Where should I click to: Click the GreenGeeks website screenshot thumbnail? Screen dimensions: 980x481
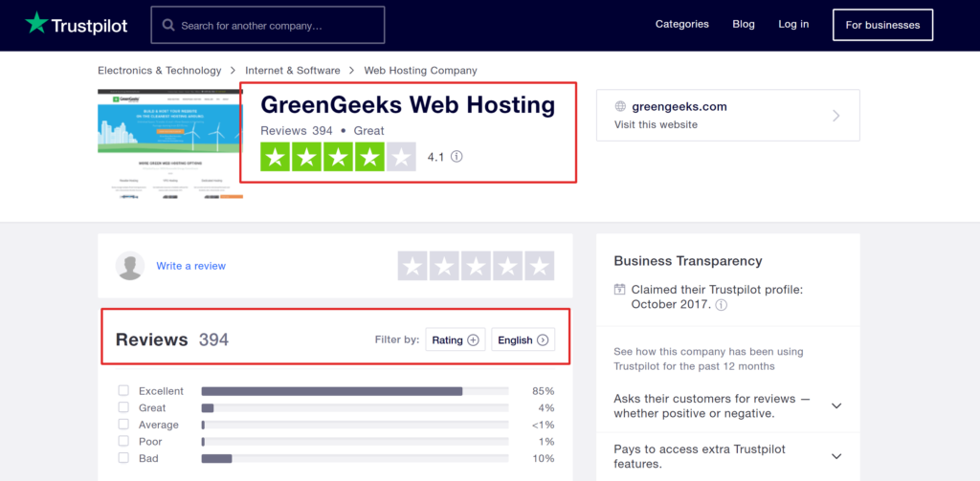pyautogui.click(x=170, y=143)
